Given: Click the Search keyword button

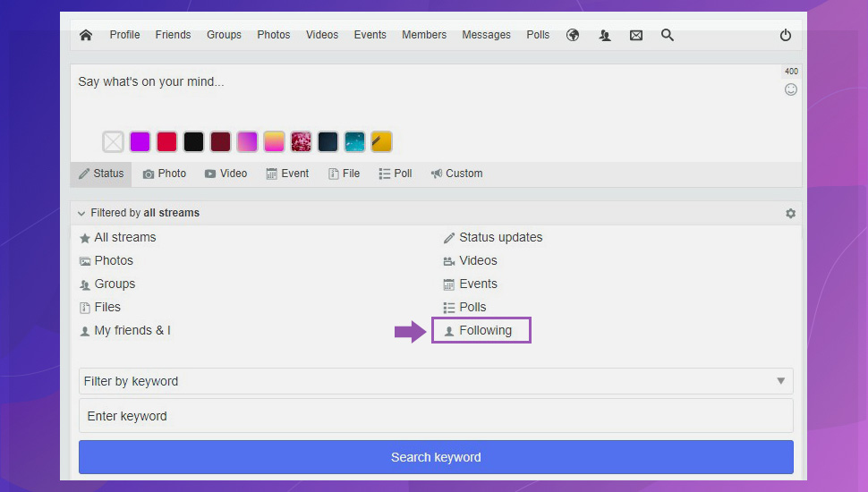Looking at the screenshot, I should coord(436,457).
